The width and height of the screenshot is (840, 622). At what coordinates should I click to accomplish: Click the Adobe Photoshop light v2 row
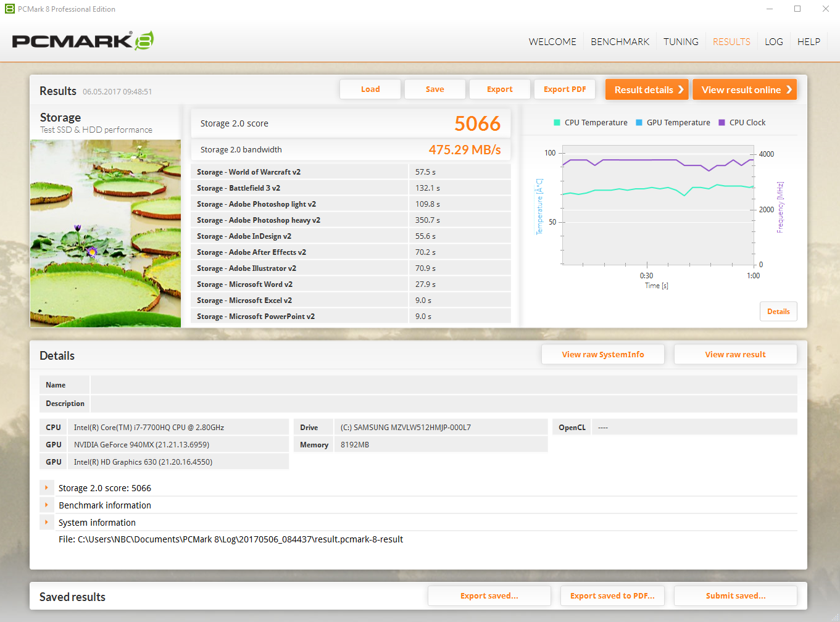pos(351,204)
